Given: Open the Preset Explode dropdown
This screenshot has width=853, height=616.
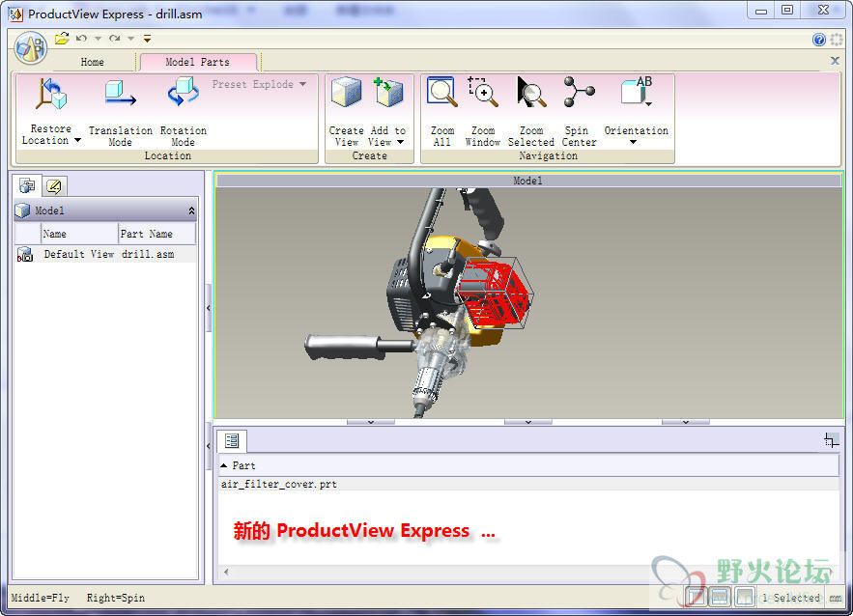Looking at the screenshot, I should (x=259, y=84).
